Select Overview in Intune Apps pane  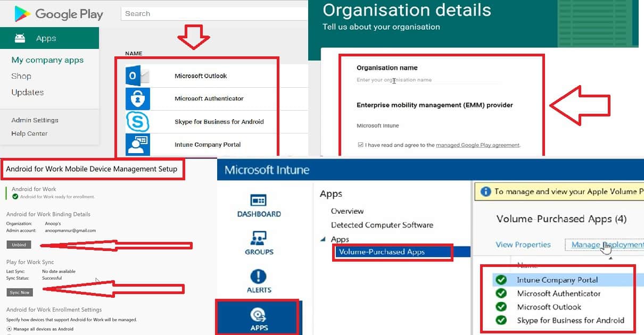tap(348, 211)
